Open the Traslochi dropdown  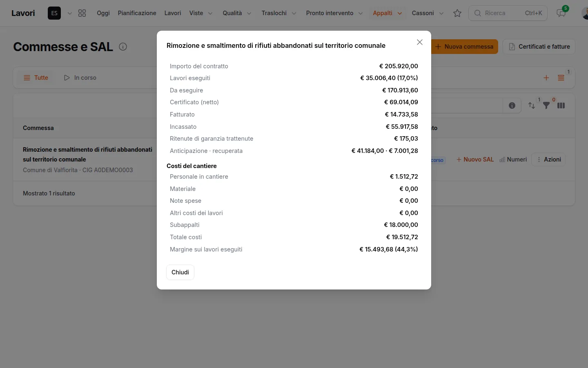279,13
